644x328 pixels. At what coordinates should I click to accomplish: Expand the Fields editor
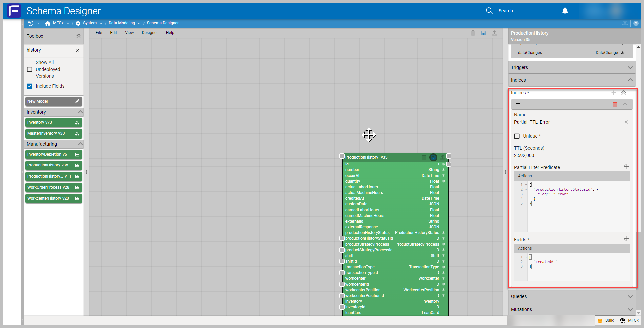point(626,239)
